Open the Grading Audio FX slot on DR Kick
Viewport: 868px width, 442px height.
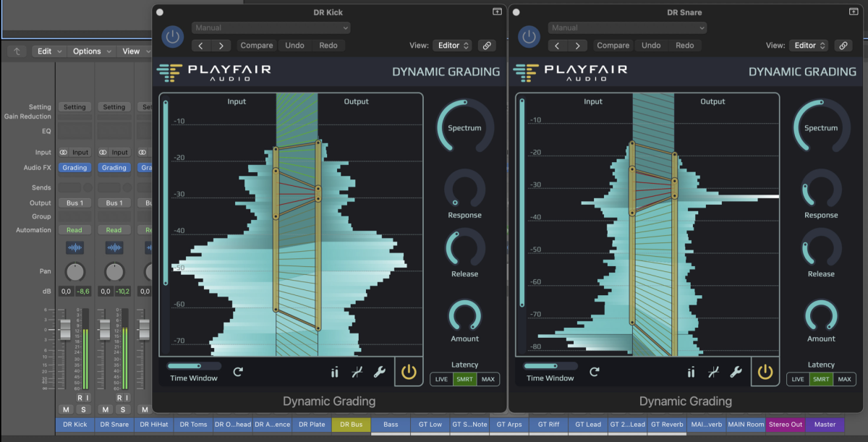[x=75, y=168]
